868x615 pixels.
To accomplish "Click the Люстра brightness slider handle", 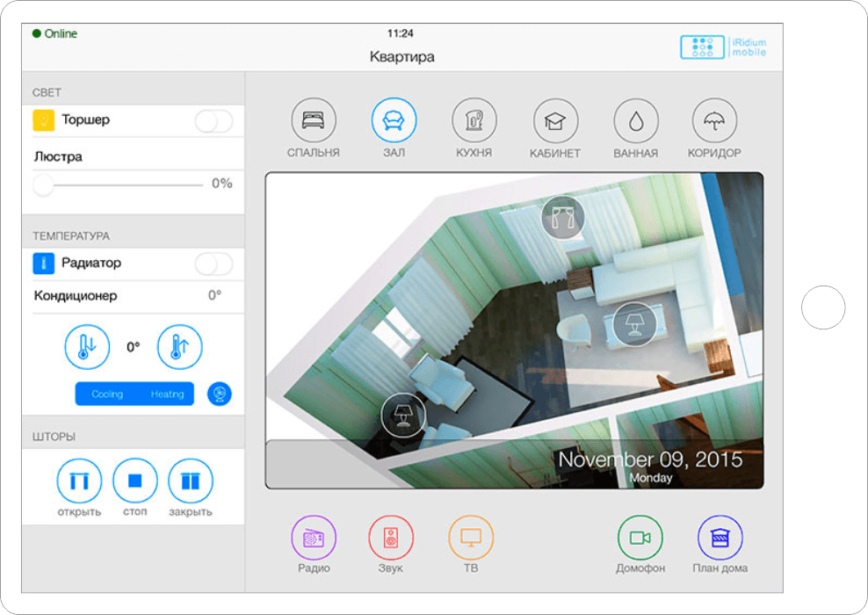I will click(x=43, y=184).
